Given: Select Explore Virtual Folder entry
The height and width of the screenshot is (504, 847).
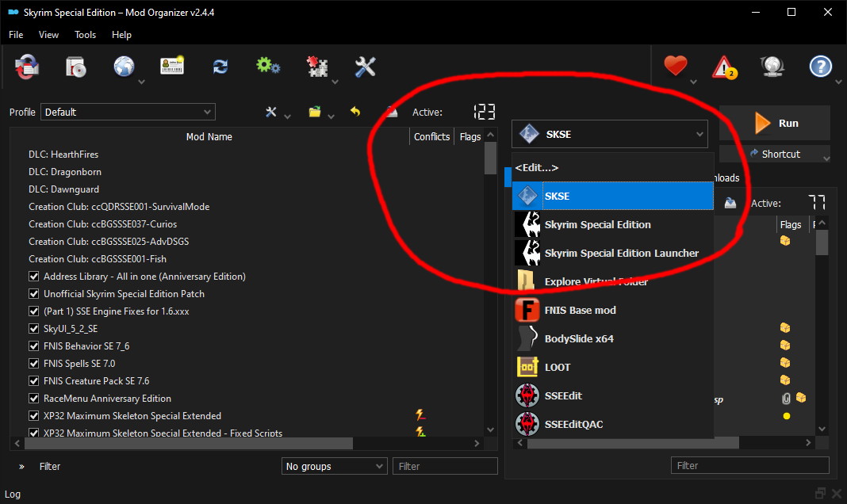Looking at the screenshot, I should pos(612,281).
